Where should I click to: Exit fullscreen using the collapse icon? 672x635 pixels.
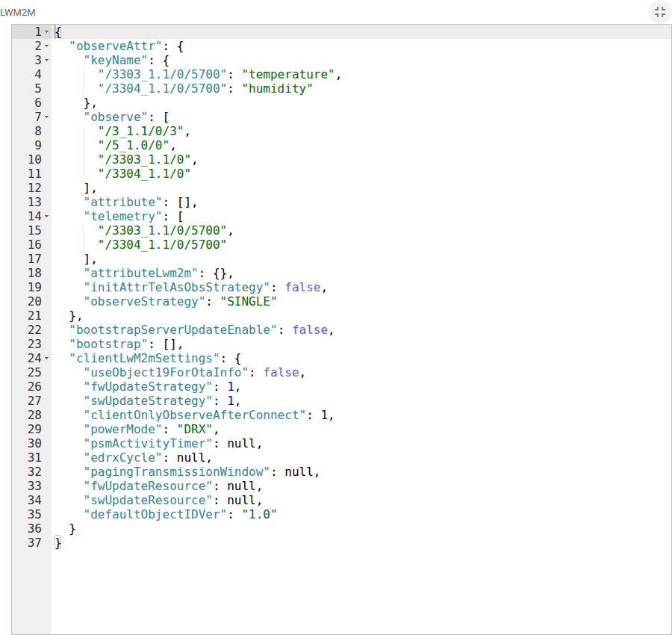click(660, 12)
